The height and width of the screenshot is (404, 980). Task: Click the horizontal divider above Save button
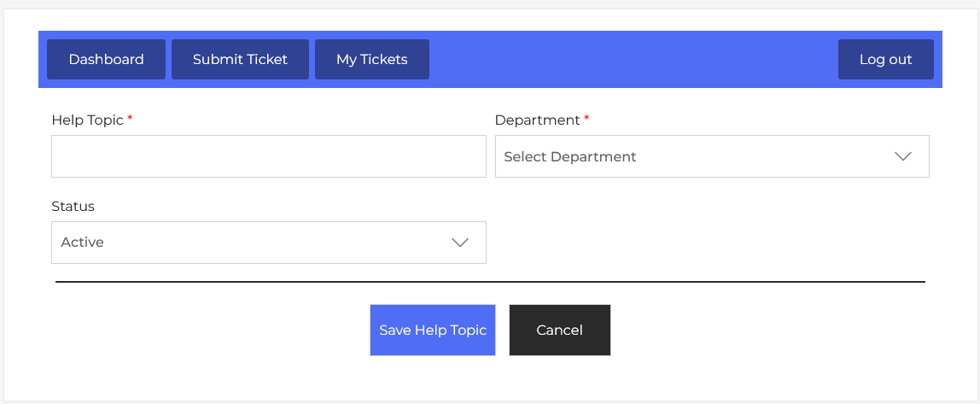pyautogui.click(x=490, y=281)
